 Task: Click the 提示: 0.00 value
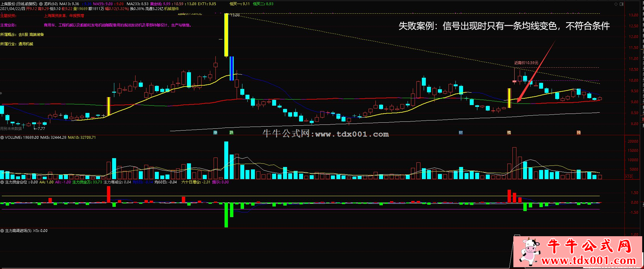(x=220, y=182)
